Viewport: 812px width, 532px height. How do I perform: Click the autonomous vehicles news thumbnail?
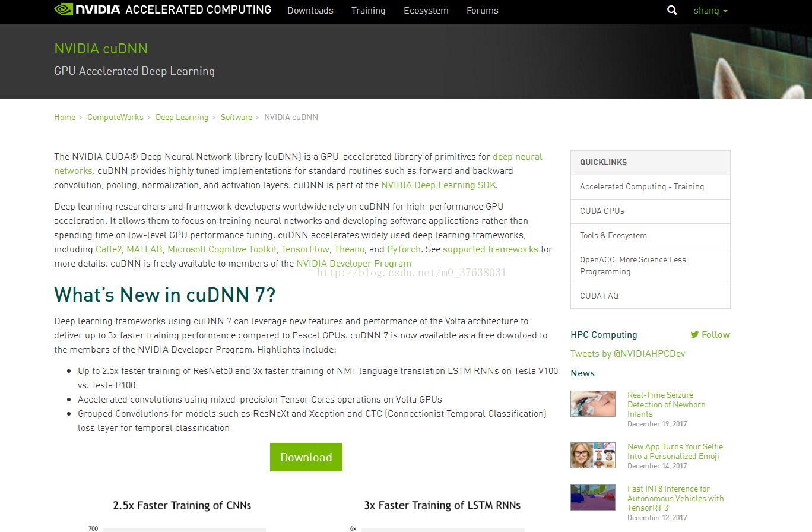(x=593, y=498)
